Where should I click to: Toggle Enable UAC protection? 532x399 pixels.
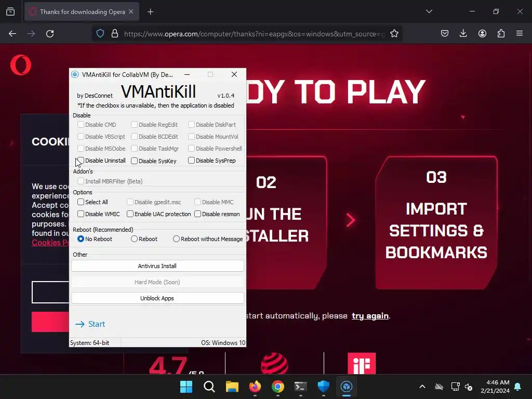tap(130, 214)
